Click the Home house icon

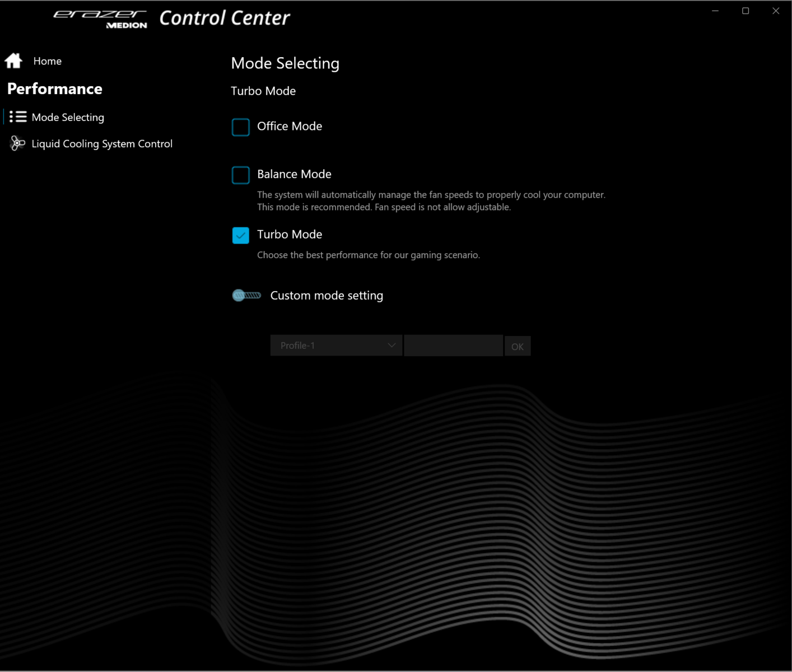click(x=13, y=60)
